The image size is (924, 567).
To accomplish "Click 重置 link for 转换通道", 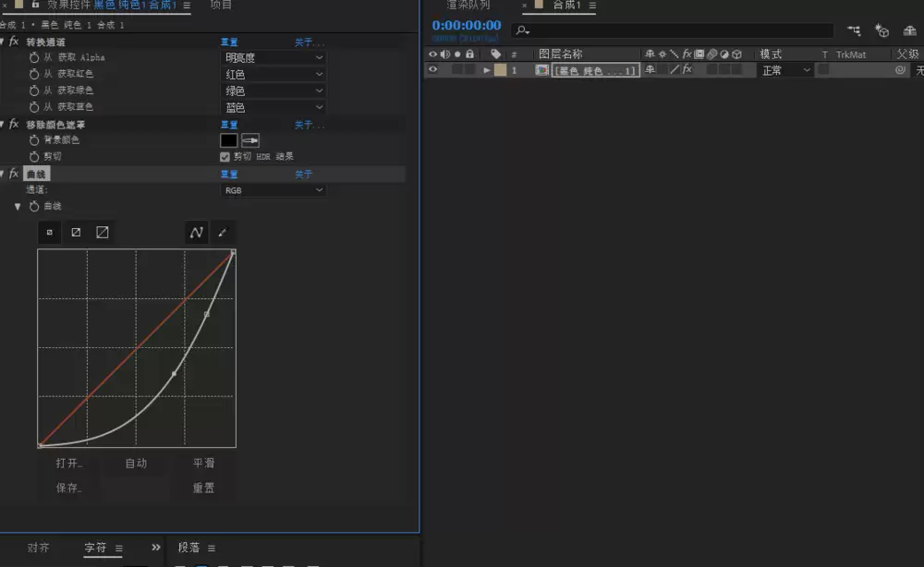I will tap(229, 42).
